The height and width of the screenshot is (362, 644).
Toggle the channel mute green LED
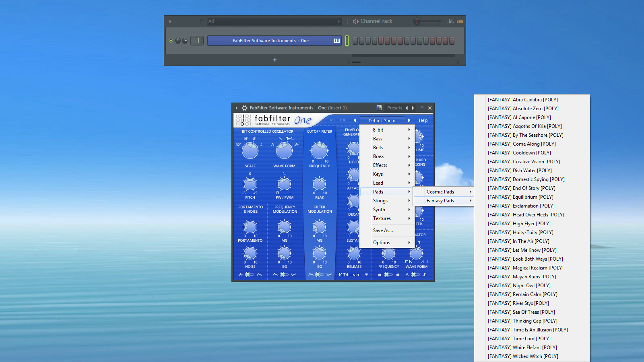tap(171, 41)
